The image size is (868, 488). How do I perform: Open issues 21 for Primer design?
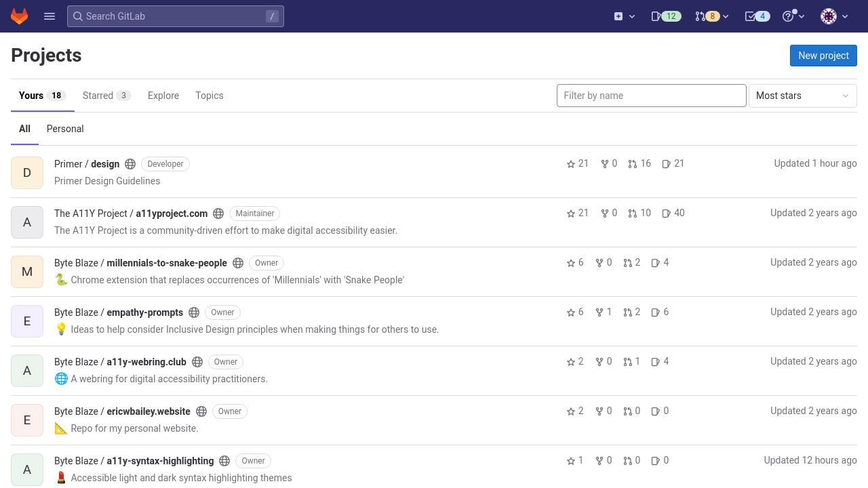point(673,164)
